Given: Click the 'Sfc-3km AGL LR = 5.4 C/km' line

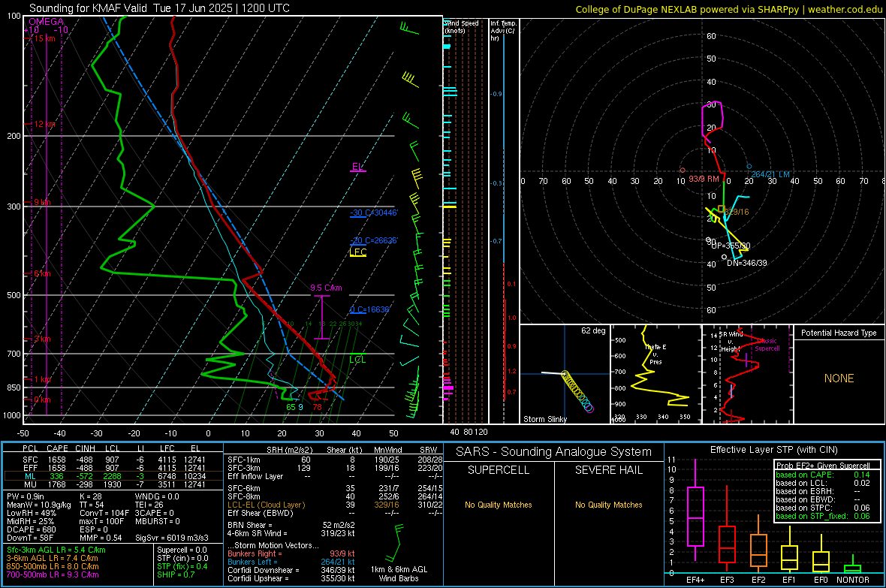Looking at the screenshot, I should click(56, 550).
